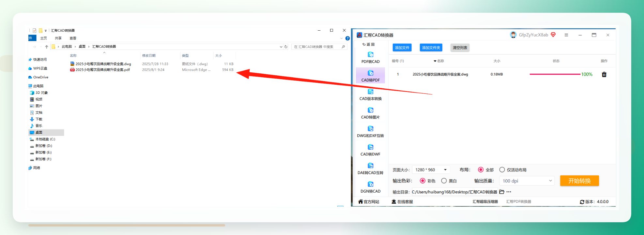Expand the Explorer ribbon chevron
The image size is (644, 235).
pos(342,38)
